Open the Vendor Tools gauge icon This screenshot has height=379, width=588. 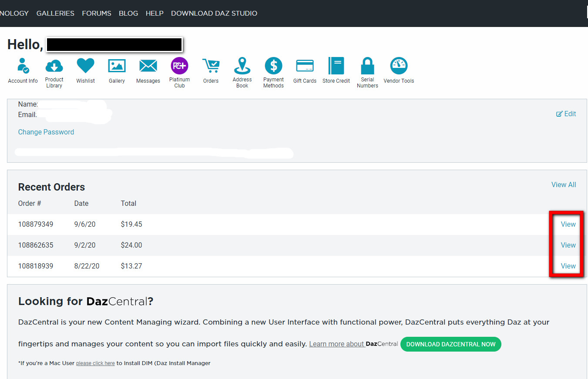(x=399, y=66)
